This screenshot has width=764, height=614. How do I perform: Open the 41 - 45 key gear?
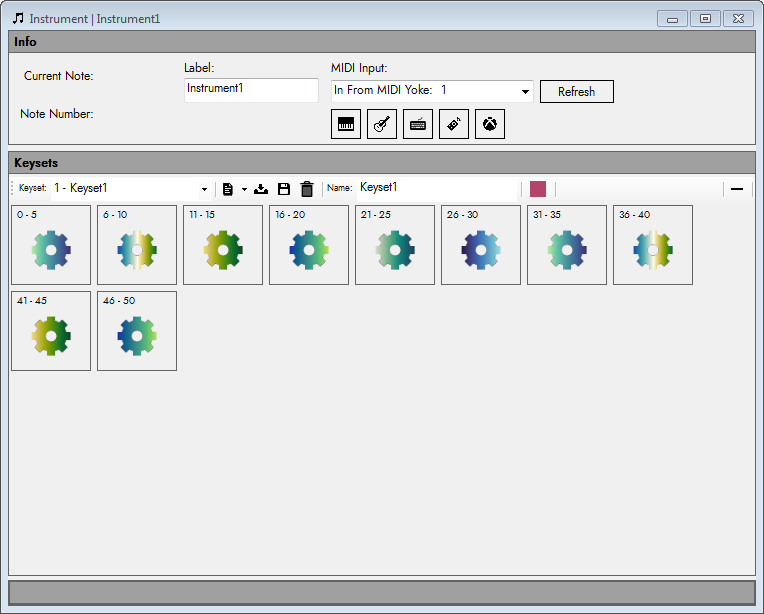[x=51, y=336]
